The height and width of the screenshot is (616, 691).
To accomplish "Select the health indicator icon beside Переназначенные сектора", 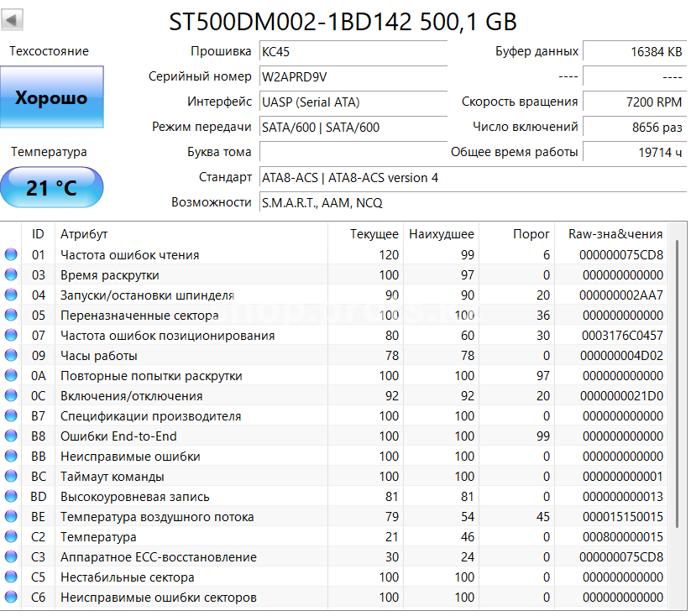I will point(10,316).
